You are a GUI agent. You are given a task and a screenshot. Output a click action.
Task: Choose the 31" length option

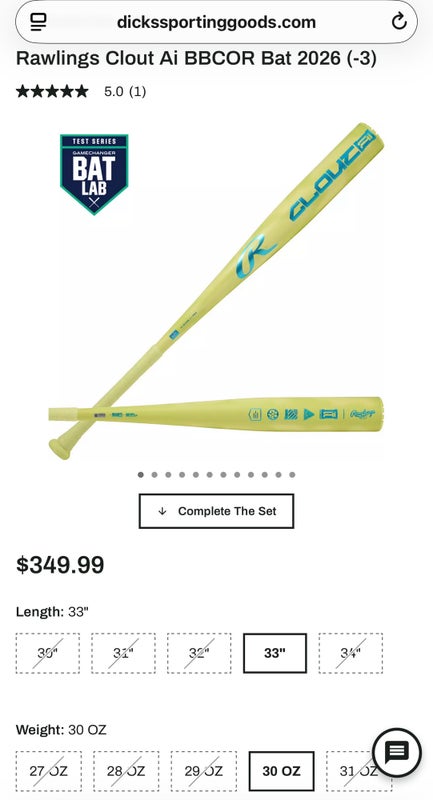[123, 653]
